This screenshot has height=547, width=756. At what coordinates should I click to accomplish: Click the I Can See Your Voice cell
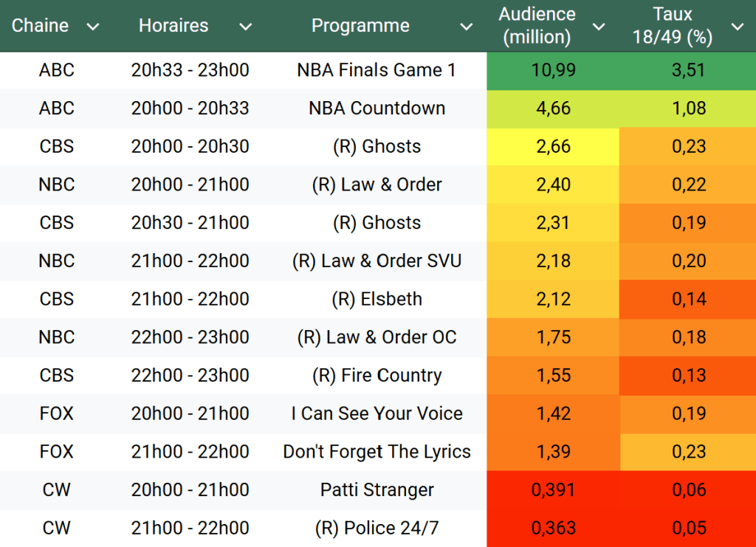click(x=377, y=413)
